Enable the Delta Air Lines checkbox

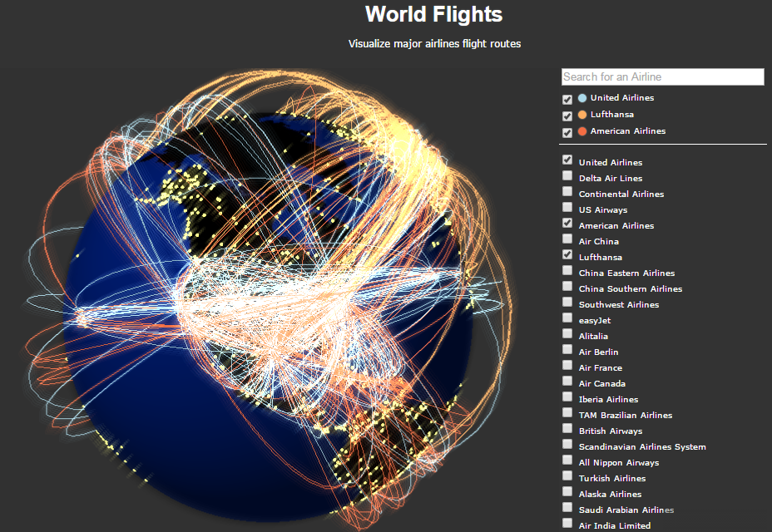point(567,176)
